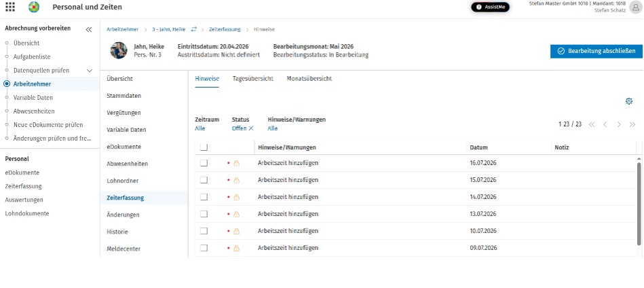Open the Zeitraum filter Alle dropdown
Screen dimensions: 644x288
[x=200, y=128]
